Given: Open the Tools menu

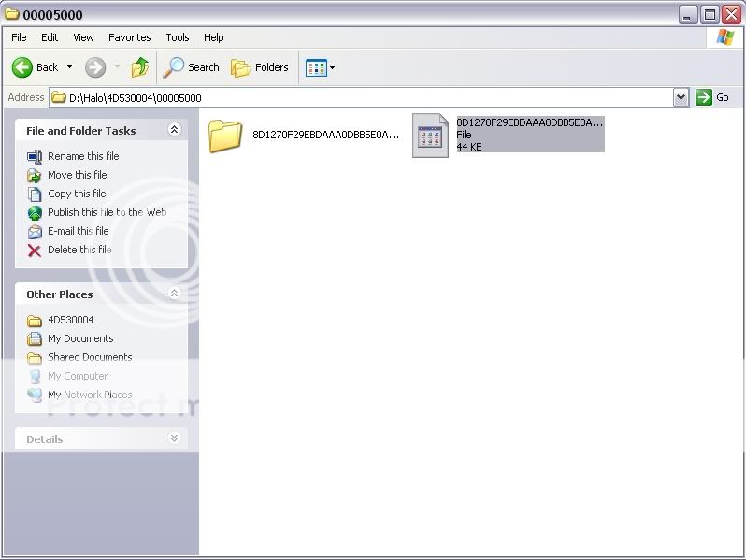Looking at the screenshot, I should (178, 37).
